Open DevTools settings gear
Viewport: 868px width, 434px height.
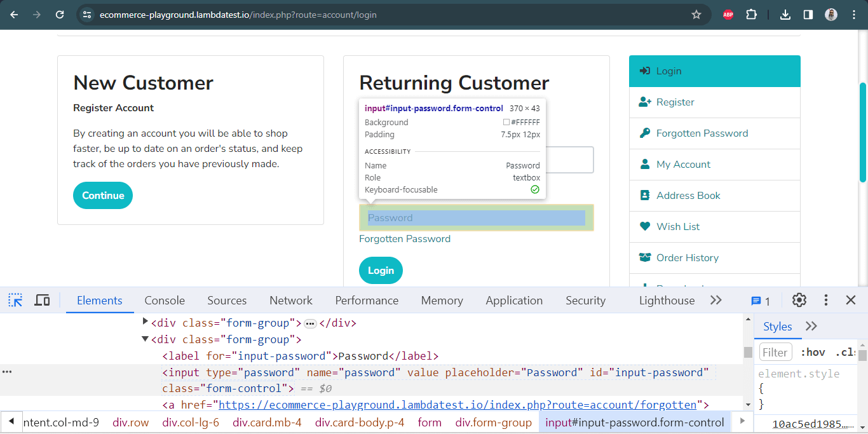click(799, 299)
